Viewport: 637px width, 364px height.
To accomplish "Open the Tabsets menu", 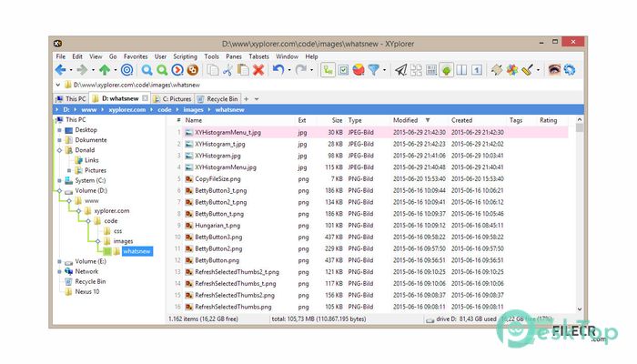I will coord(258,56).
